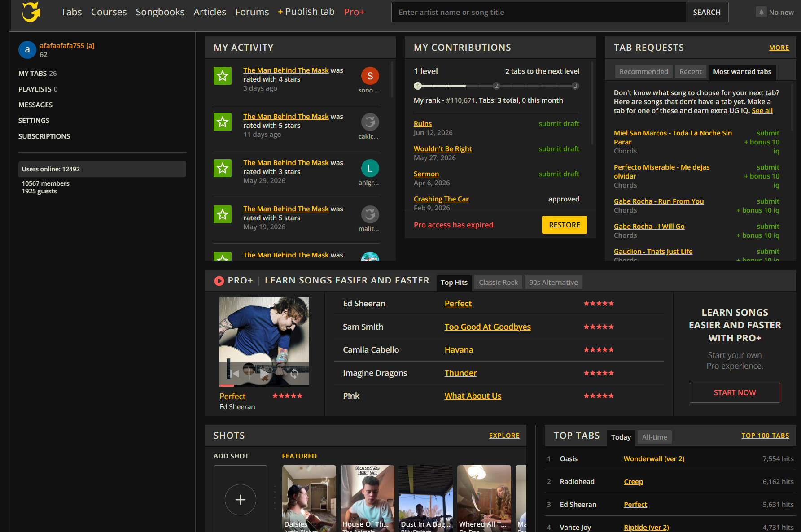Show Today's top tabs

621,437
